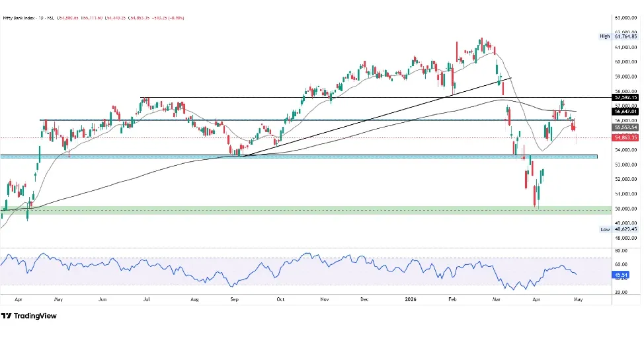Click the Sep label on time axis
Viewport: 644px width, 362px height.
point(234,299)
